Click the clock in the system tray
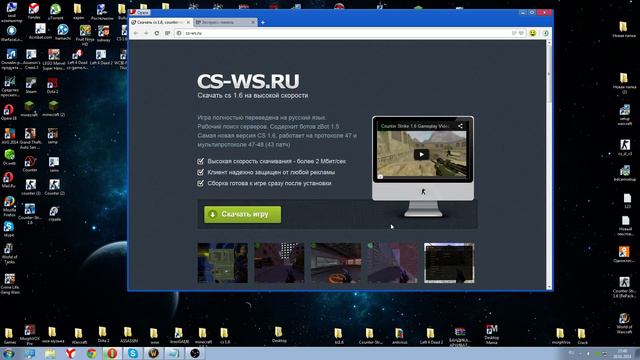The width and height of the screenshot is (640, 360). tap(623, 353)
